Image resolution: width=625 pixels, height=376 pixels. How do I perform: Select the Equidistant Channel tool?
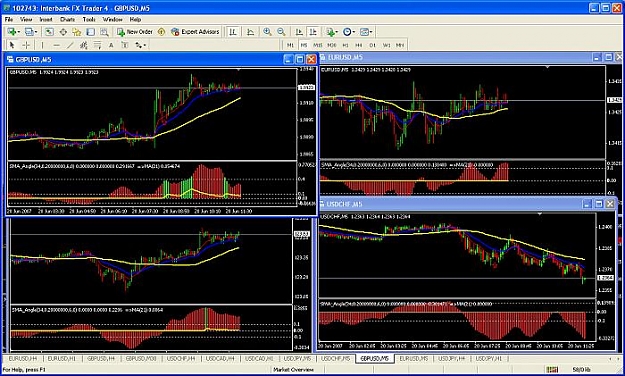click(x=84, y=45)
